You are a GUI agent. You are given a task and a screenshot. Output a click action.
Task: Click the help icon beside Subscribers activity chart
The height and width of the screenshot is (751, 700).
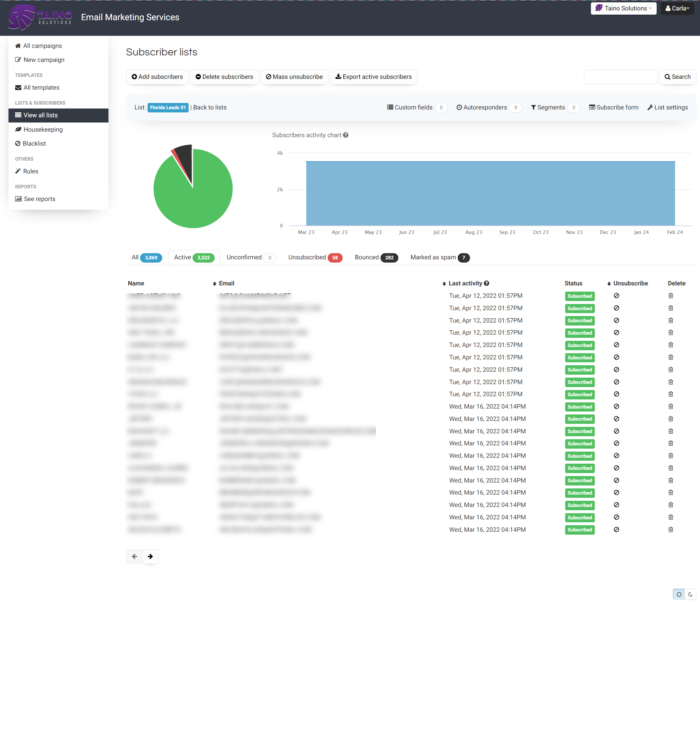pos(346,135)
